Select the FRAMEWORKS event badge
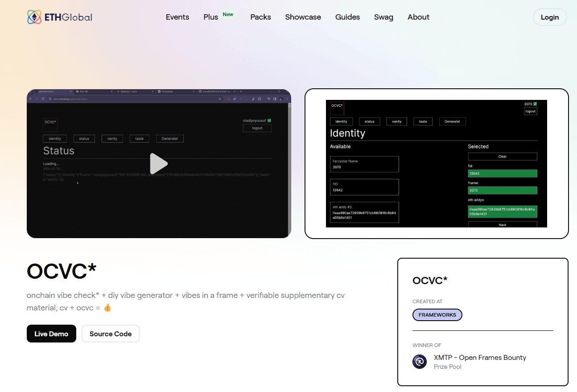577x392 pixels. pyautogui.click(x=437, y=315)
